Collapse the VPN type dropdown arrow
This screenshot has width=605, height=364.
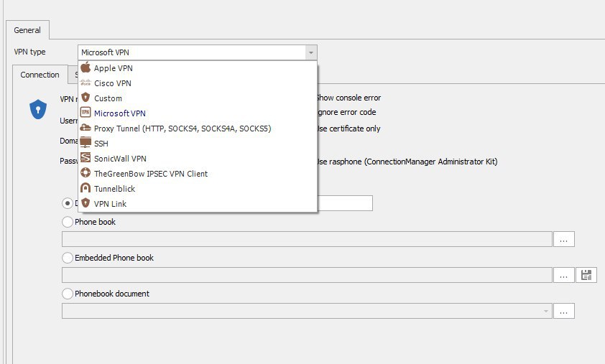tap(311, 52)
